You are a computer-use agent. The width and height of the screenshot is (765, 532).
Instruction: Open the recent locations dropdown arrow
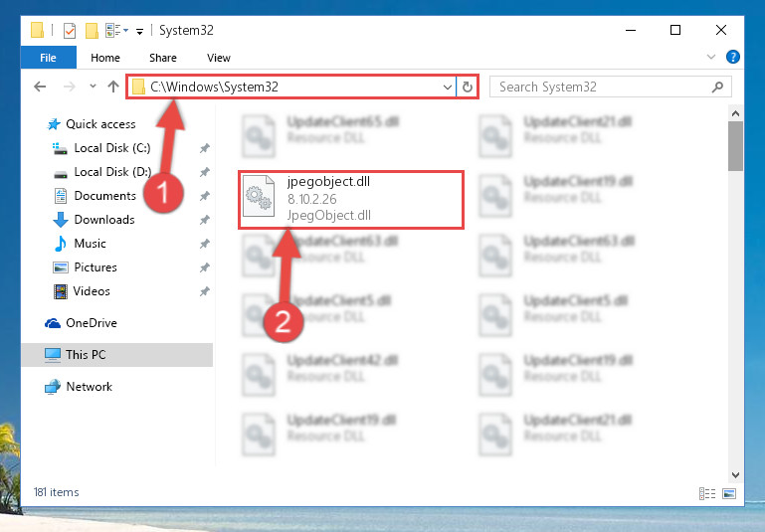pos(93,87)
